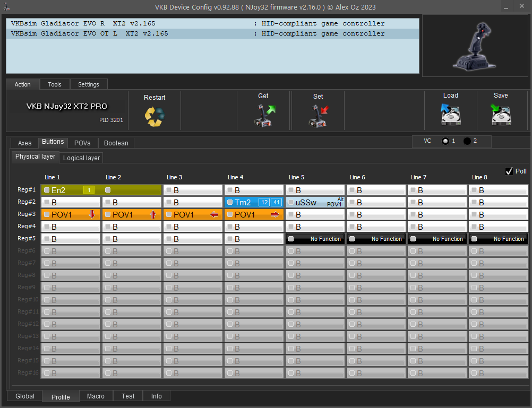The height and width of the screenshot is (408, 532).
Task: Open the Macro bottom tab
Action: [x=96, y=396]
